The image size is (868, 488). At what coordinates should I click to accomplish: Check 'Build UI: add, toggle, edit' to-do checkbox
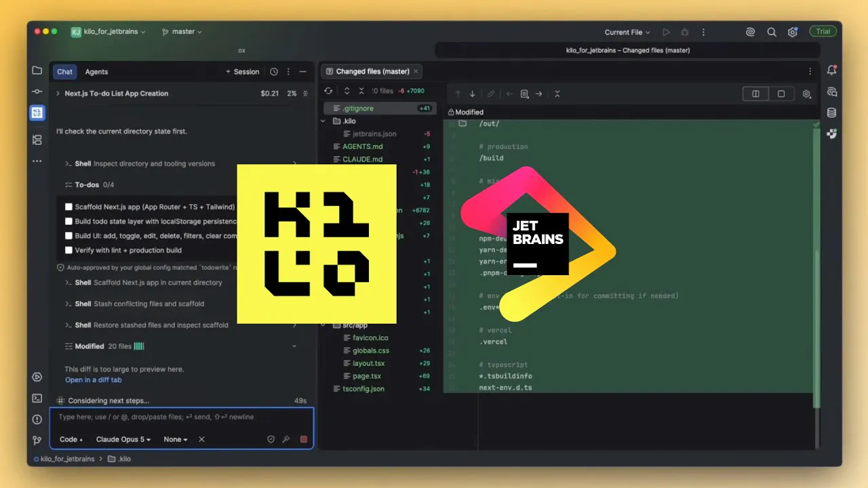coord(68,236)
